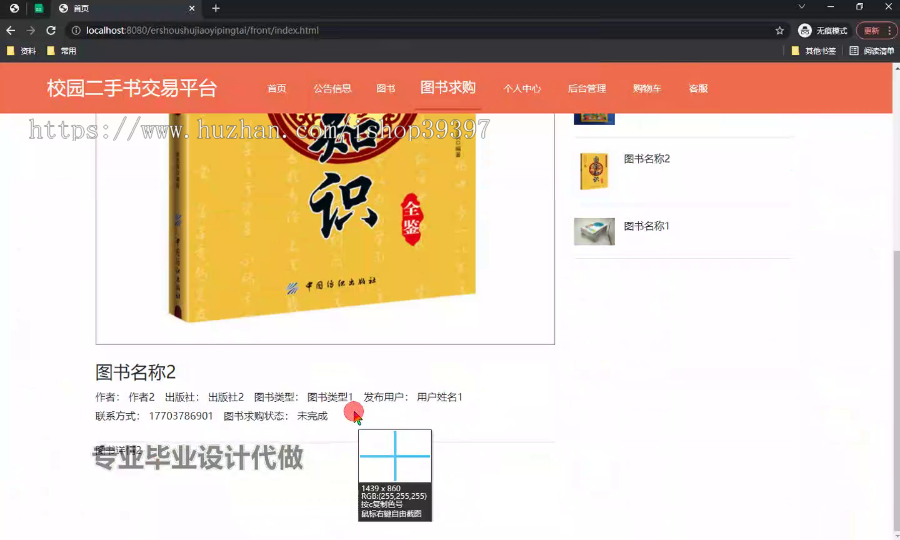This screenshot has height=540, width=900.
Task: Open 客服 navigation item
Action: [698, 88]
